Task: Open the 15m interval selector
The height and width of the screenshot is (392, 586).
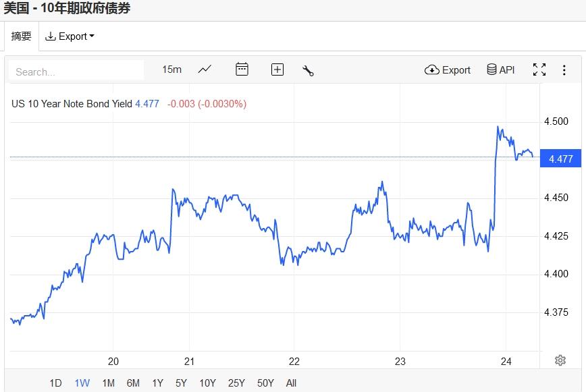Action: pyautogui.click(x=172, y=69)
